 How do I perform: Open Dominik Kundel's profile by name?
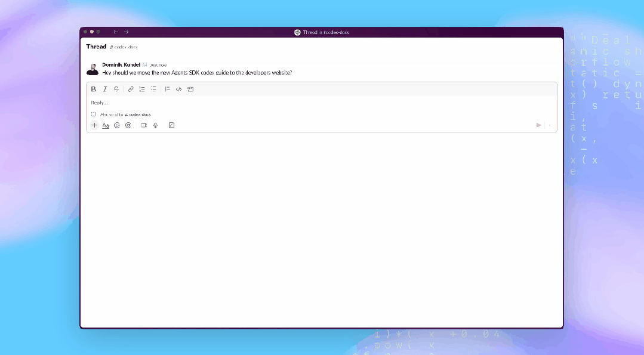click(x=121, y=65)
